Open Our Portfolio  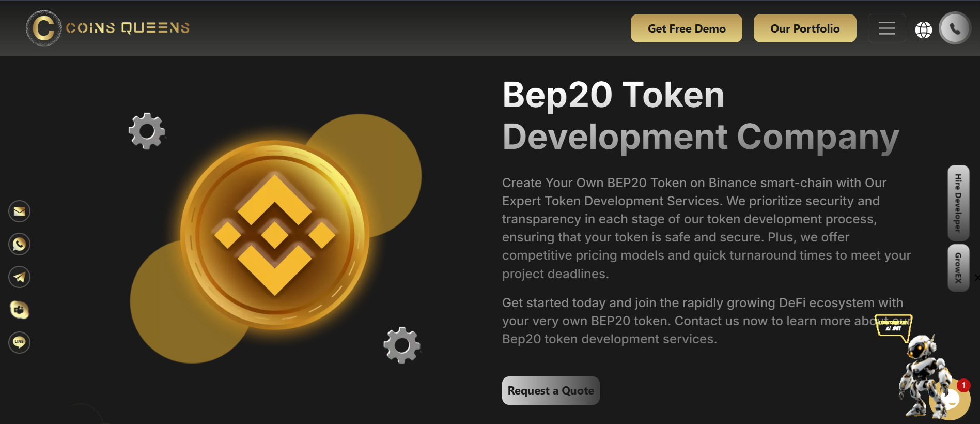(804, 28)
